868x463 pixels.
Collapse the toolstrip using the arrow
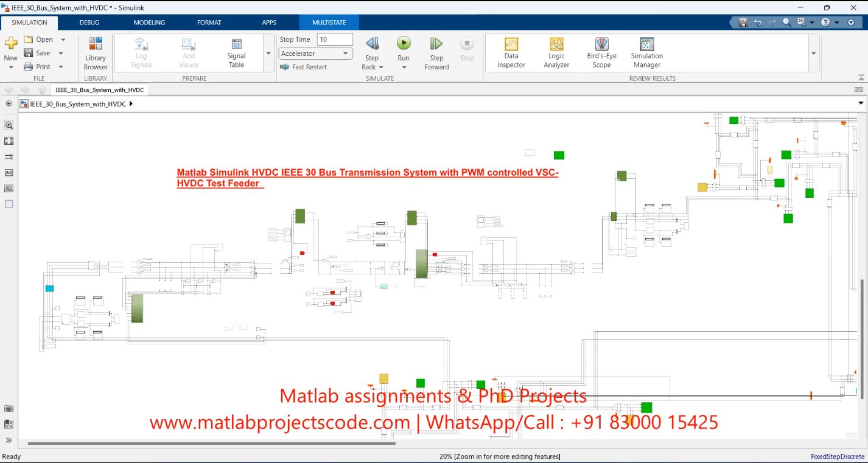pyautogui.click(x=861, y=78)
